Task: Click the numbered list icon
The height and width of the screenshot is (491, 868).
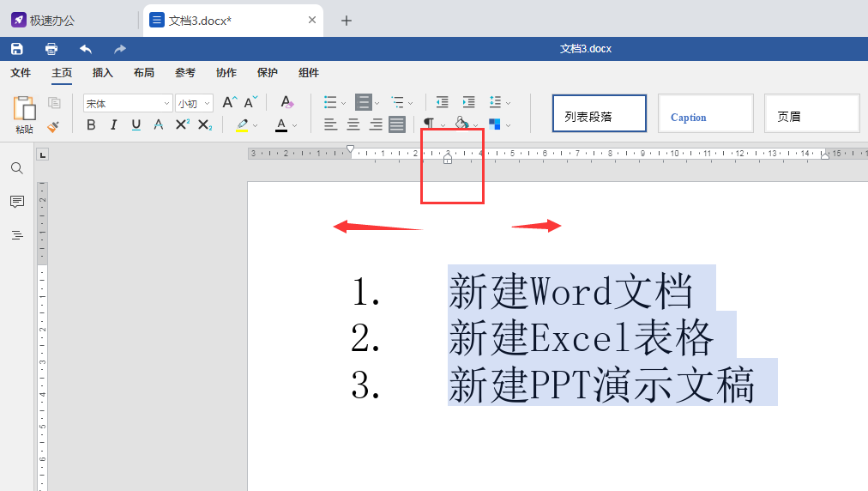Action: point(364,102)
